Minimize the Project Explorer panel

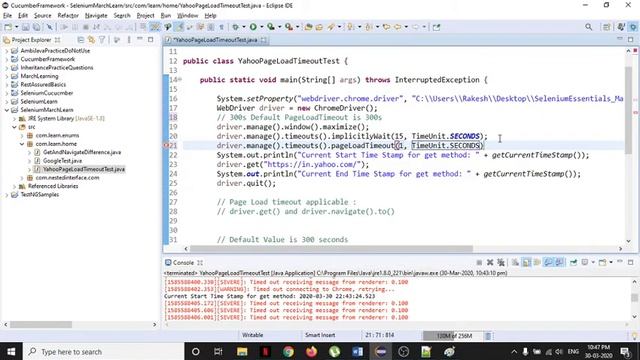click(140, 39)
